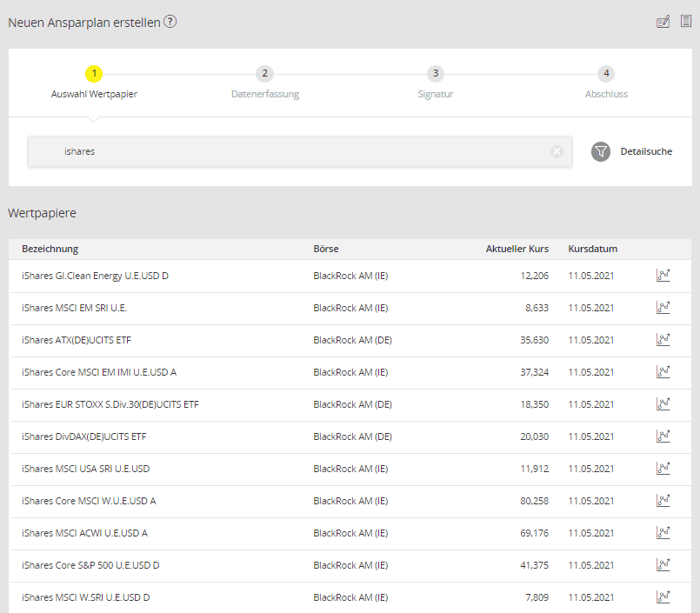
Task: Open the document list icon top right
Action: tap(685, 22)
